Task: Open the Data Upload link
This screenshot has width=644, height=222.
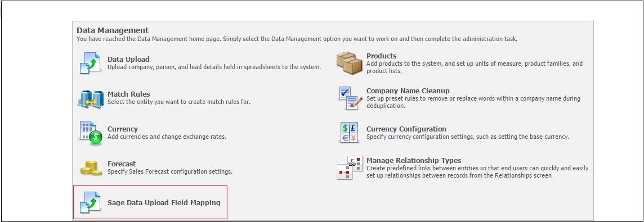Action: point(128,59)
